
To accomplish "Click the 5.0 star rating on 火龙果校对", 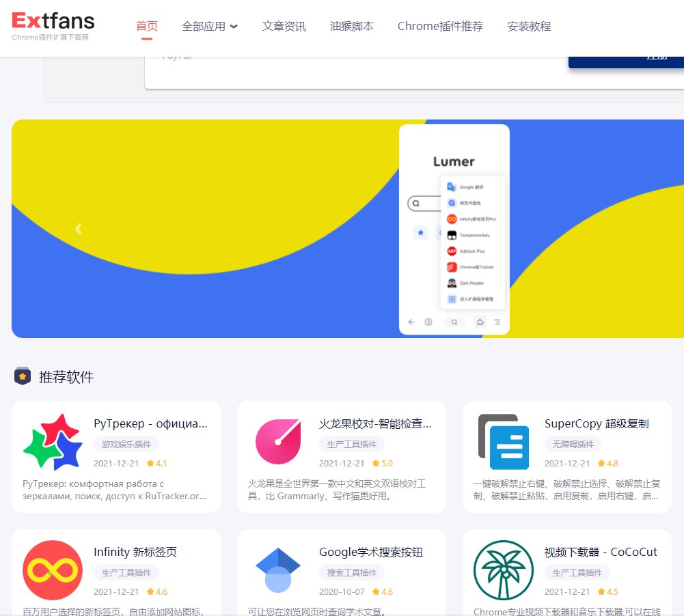I will (x=382, y=464).
